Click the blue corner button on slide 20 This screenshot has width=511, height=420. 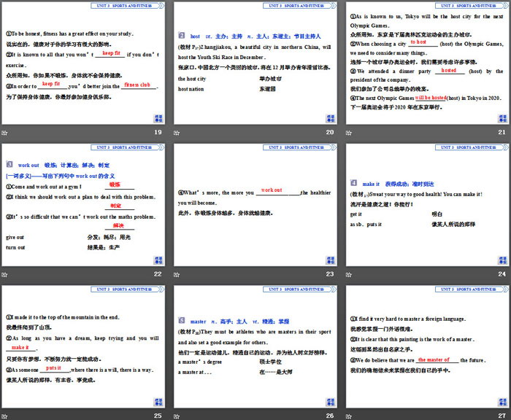(x=330, y=118)
